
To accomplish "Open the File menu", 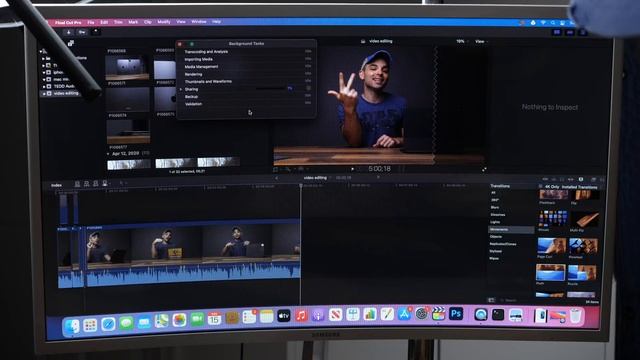I will pos(91,22).
